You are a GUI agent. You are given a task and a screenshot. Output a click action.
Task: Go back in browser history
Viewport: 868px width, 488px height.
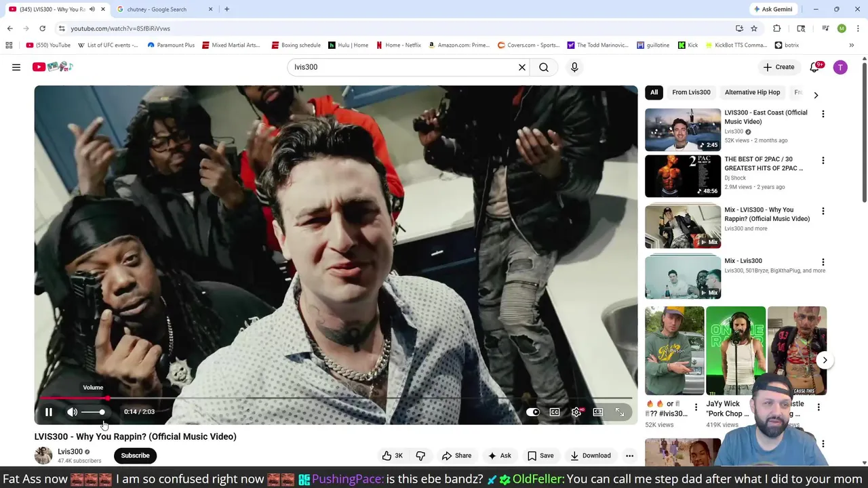click(9, 28)
